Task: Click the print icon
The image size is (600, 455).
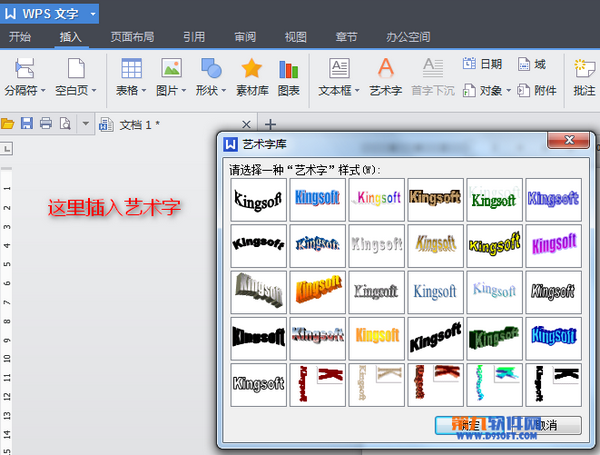Action: click(x=46, y=124)
